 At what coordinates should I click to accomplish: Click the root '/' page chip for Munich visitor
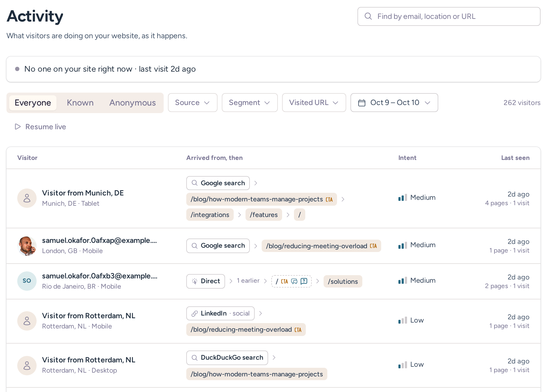(300, 215)
